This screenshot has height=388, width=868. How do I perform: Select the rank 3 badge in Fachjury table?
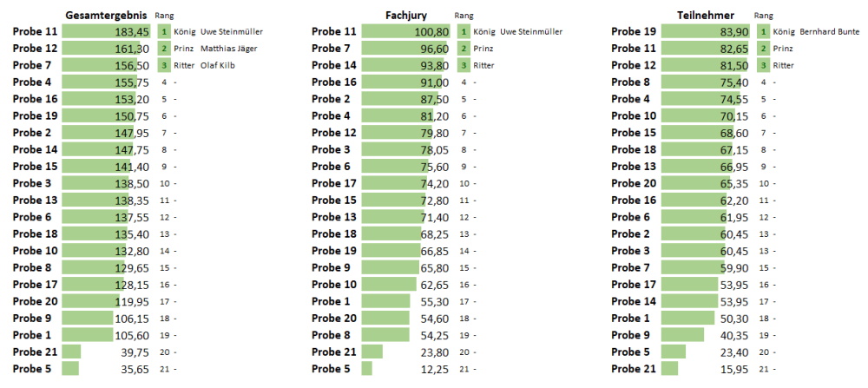click(x=462, y=65)
